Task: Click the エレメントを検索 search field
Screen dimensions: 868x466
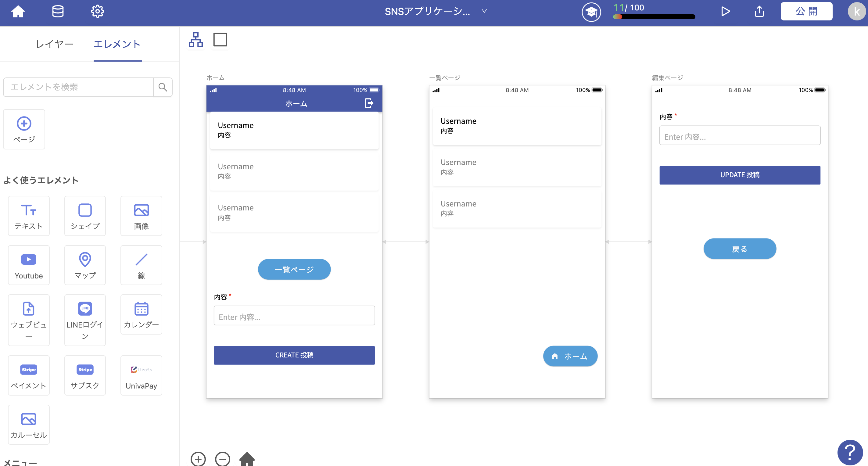Action: point(77,87)
